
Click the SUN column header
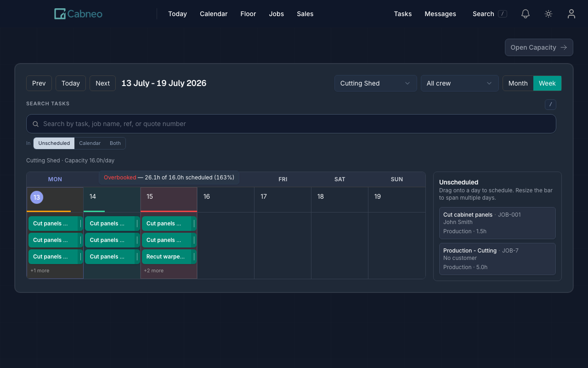click(397, 179)
